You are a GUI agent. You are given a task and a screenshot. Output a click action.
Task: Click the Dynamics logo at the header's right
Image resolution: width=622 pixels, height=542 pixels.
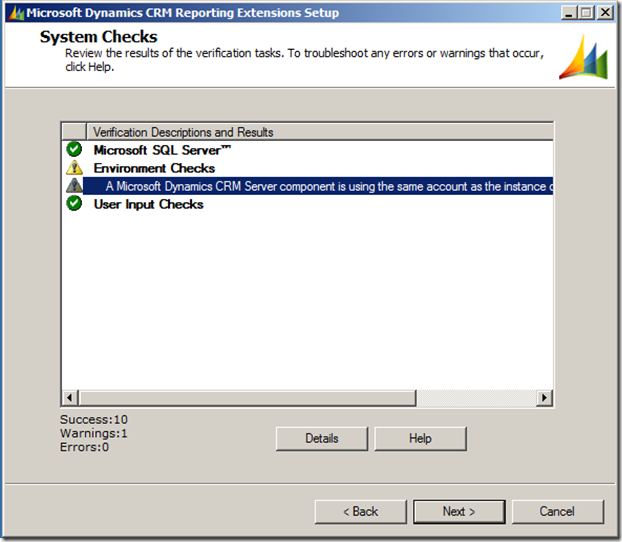pyautogui.click(x=583, y=57)
